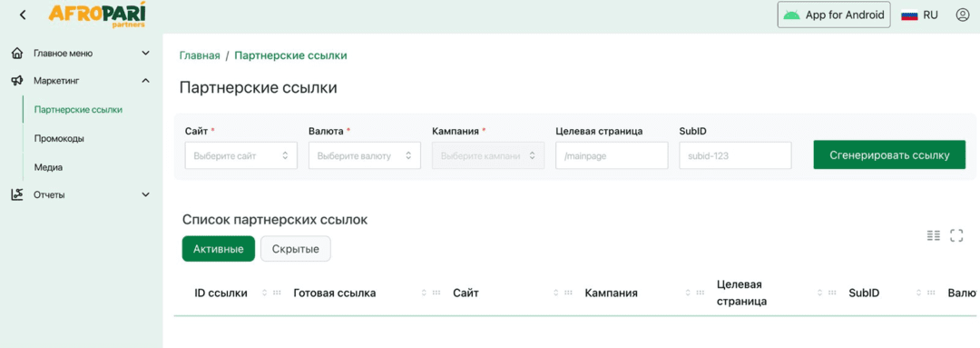The height and width of the screenshot is (348, 980).
Task: Sort by Сайт column arrows
Action: pyautogui.click(x=555, y=293)
